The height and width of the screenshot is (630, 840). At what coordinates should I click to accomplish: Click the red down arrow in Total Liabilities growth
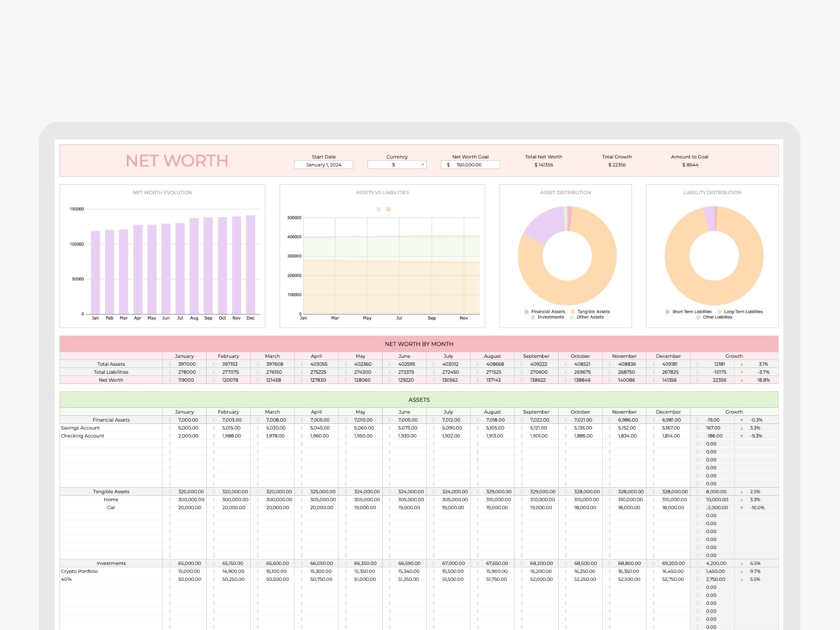tap(742, 372)
